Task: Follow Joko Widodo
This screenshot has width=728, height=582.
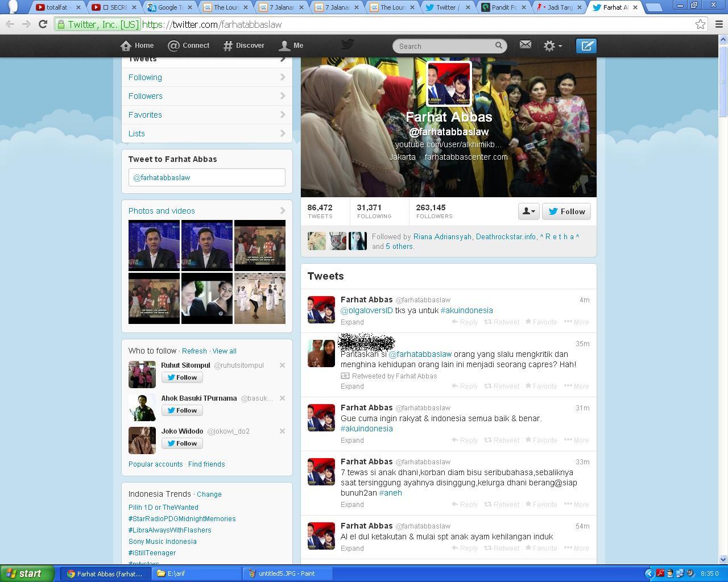Action: (x=182, y=443)
